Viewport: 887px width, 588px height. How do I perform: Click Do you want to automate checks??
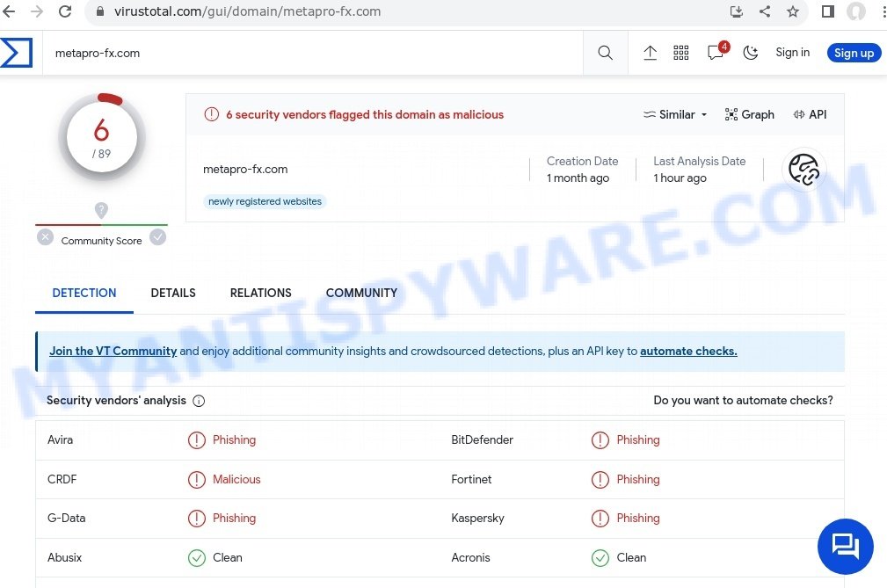pos(743,400)
